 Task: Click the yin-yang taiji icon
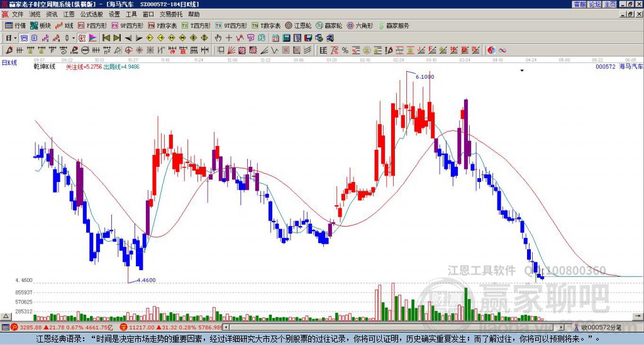491,50
